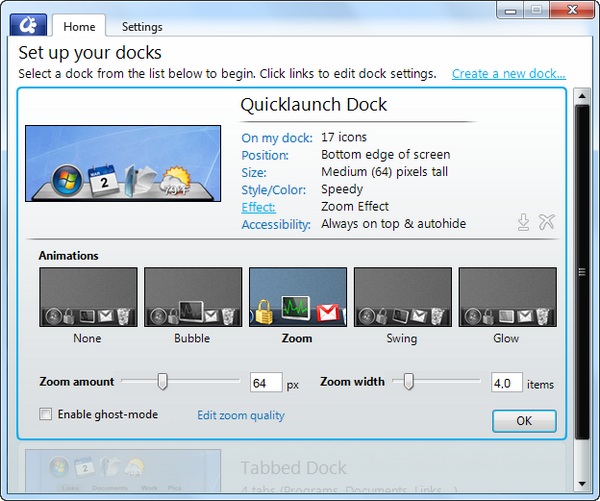Enable the ghost-mode checkbox
Image resolution: width=600 pixels, height=501 pixels.
click(x=45, y=414)
